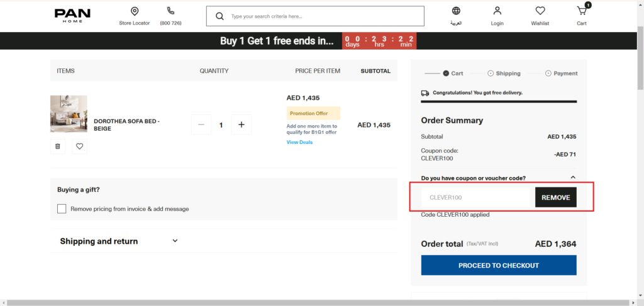Screen dimensions: 644x306
Task: Click the Arabic language label
Action: coord(456,23)
